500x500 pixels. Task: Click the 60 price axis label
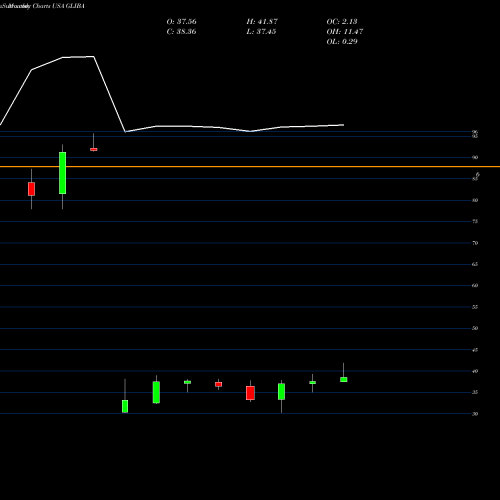(x=475, y=285)
